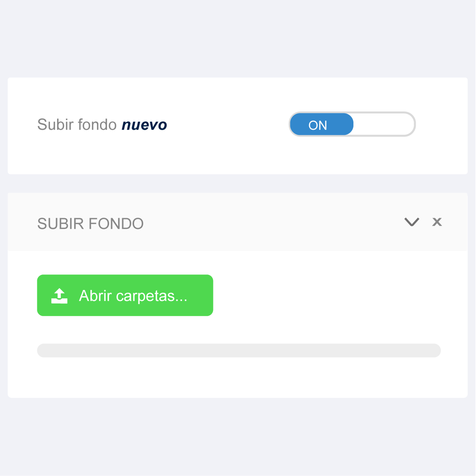This screenshot has width=476, height=476.
Task: Click the gray upload progress bar
Action: pos(239,351)
